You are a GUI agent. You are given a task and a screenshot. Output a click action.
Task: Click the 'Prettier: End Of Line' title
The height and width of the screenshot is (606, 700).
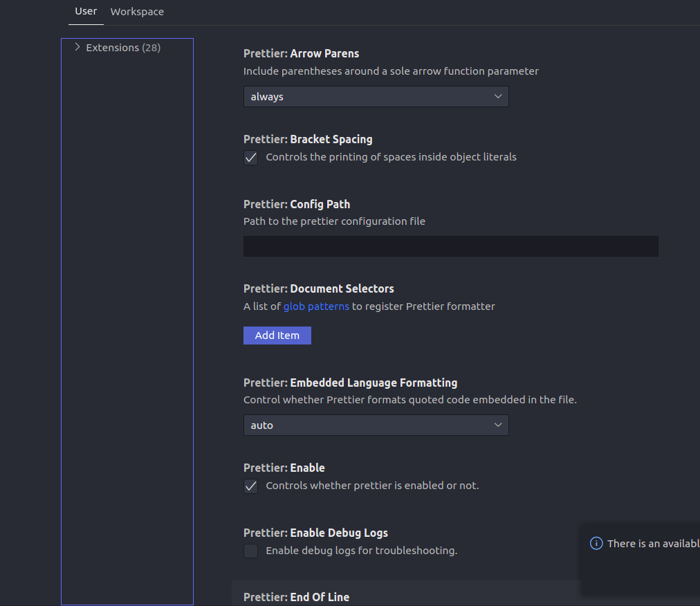(297, 597)
